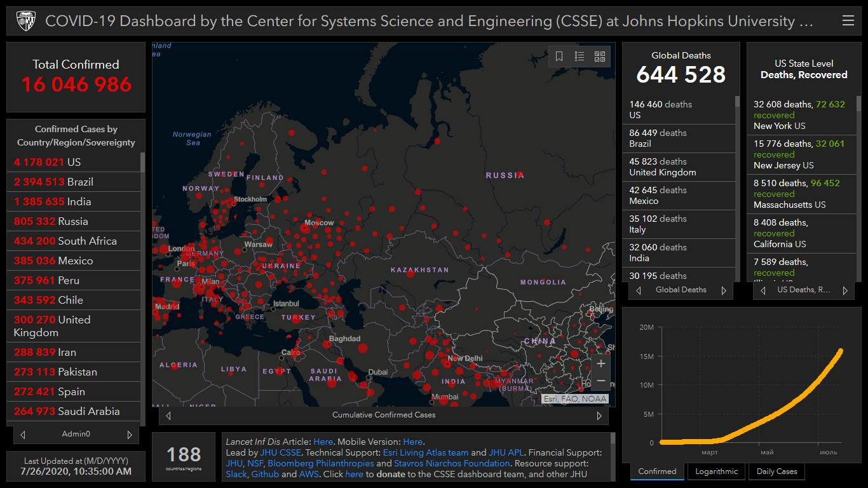Zoom out on the map
The image size is (868, 488).
coord(600,381)
